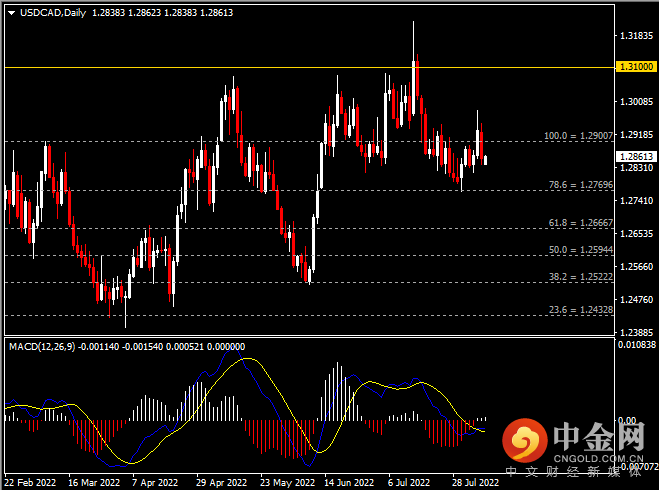Click the 1.29185 price axis value
The image size is (659, 490).
pyautogui.click(x=637, y=135)
